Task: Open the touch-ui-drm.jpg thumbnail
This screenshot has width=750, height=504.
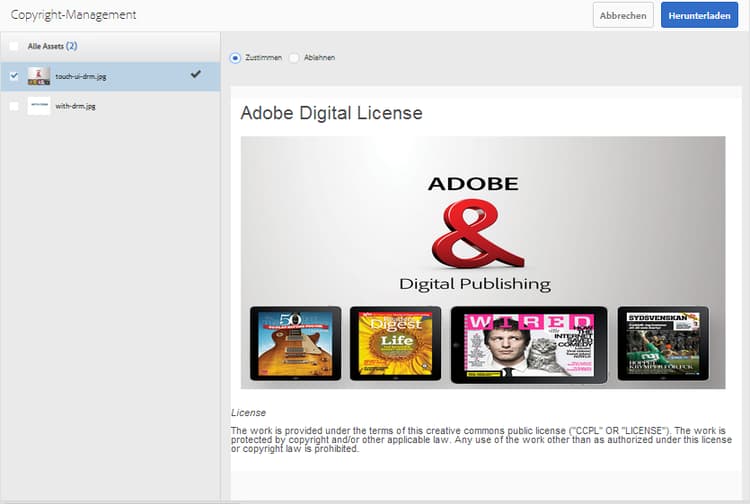Action: pyautogui.click(x=39, y=76)
